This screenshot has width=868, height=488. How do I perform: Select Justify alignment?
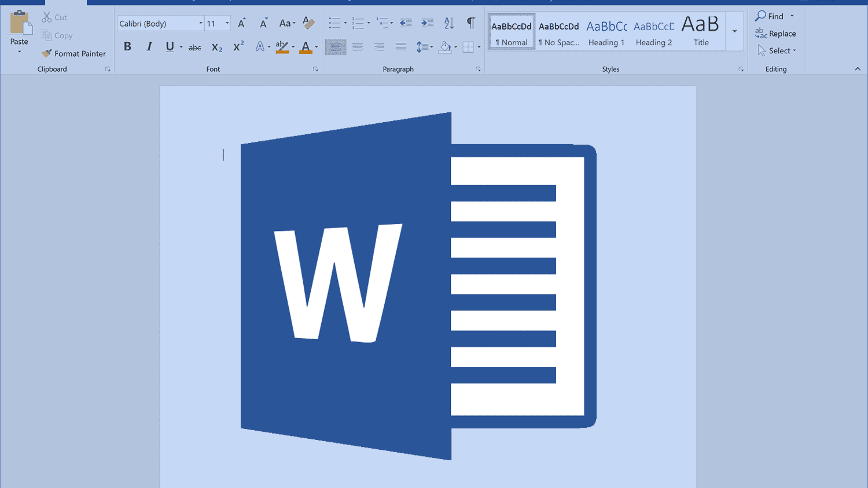tap(400, 47)
